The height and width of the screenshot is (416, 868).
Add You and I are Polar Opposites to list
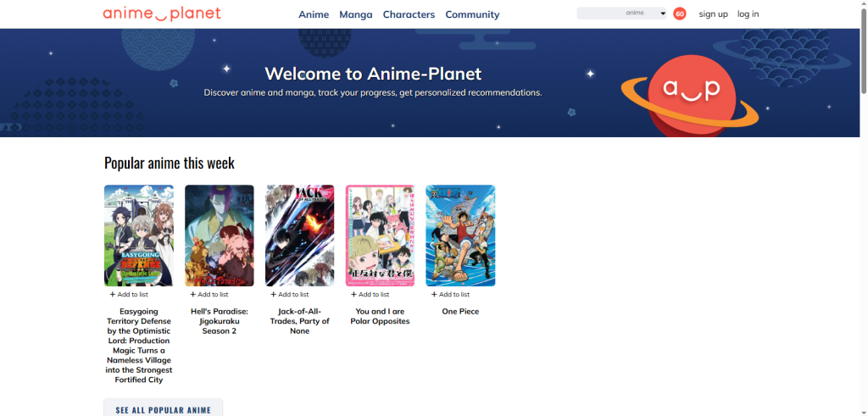tap(370, 294)
